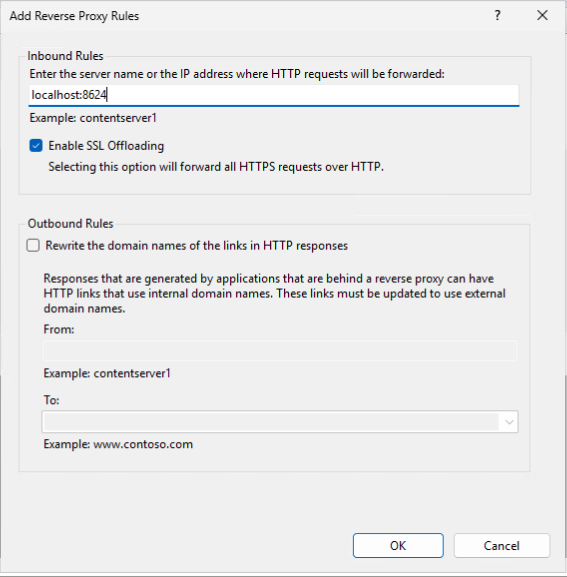Click the From text field
567x577 pixels.
pyautogui.click(x=280, y=351)
